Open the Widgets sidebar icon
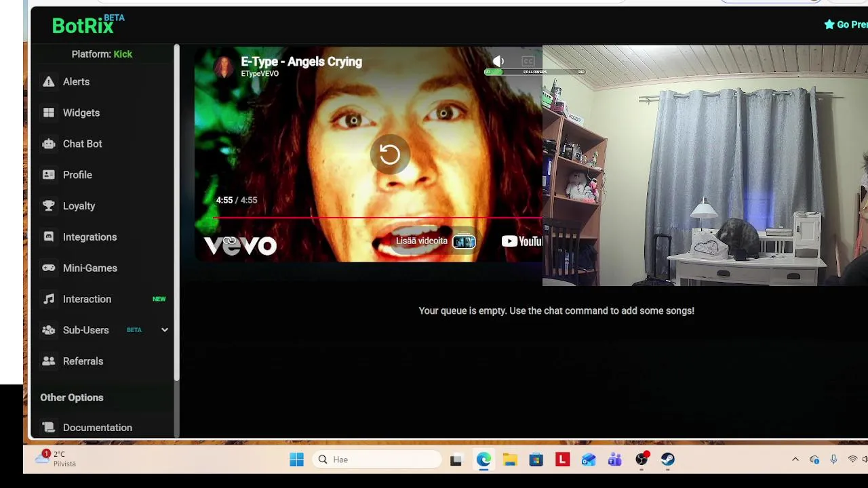 coord(49,113)
